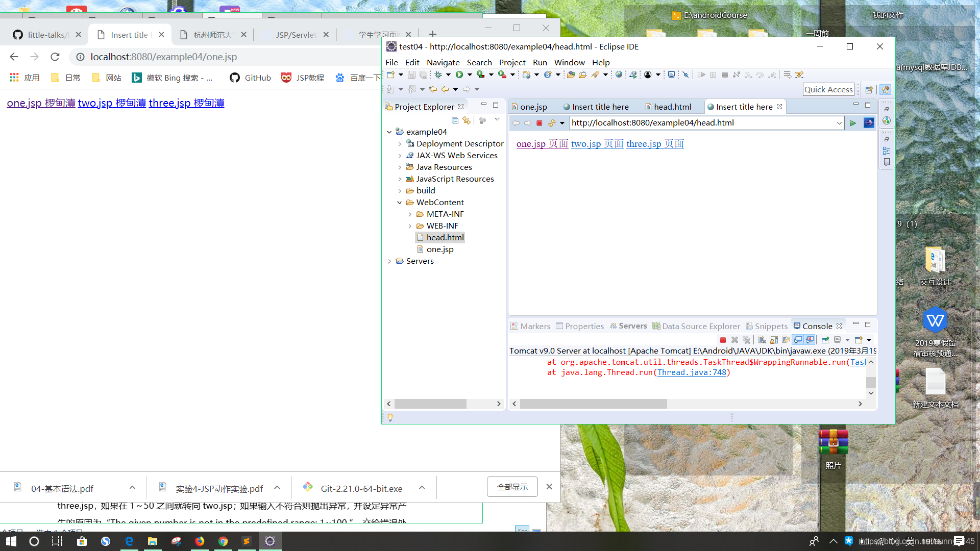Open a new Chrome tab with plus
This screenshot has width=980, height=551.
click(432, 34)
